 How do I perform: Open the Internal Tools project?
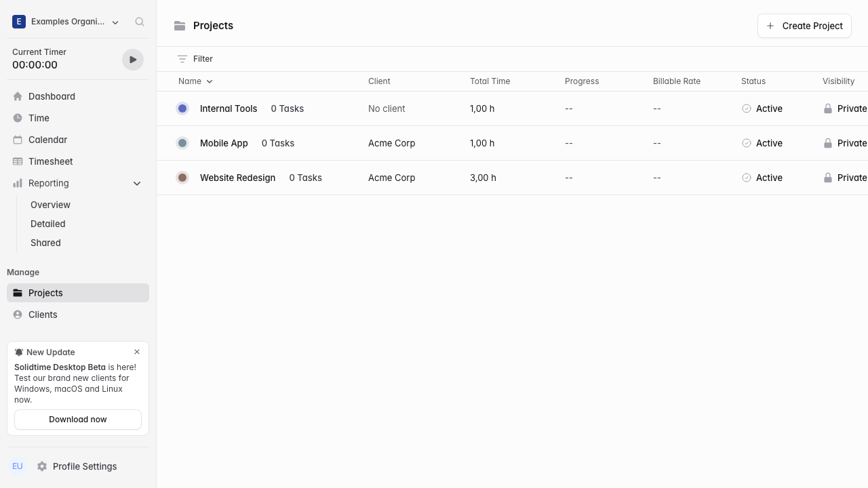pos(229,108)
